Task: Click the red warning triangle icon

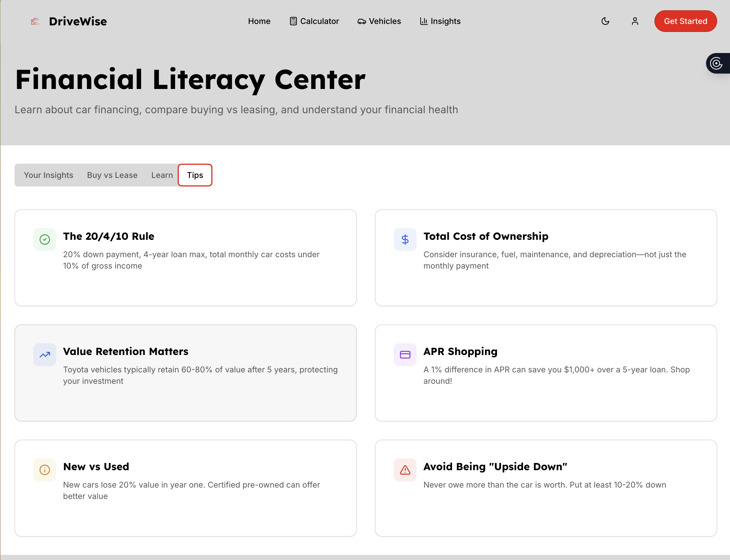Action: click(x=405, y=470)
